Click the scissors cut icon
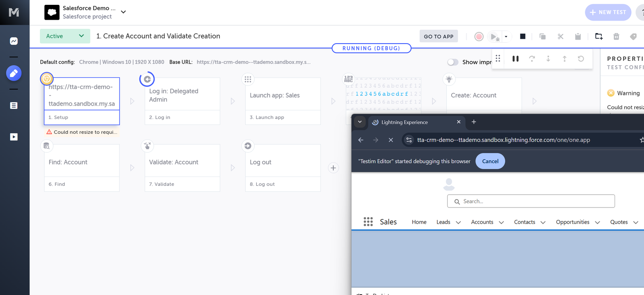The image size is (644, 295). [x=560, y=37]
